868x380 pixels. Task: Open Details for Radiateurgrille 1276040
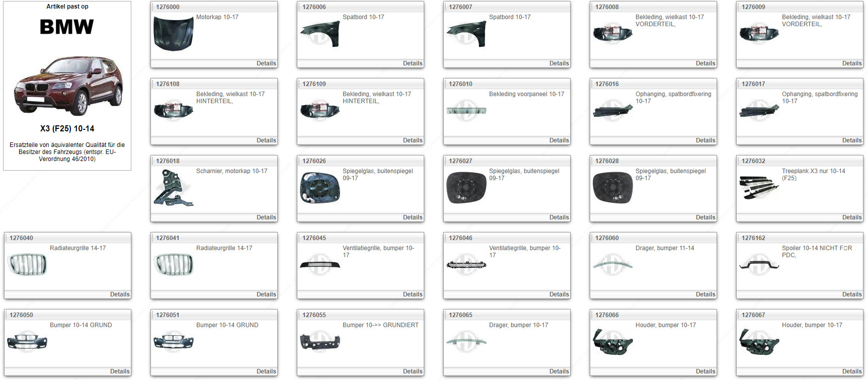point(120,294)
